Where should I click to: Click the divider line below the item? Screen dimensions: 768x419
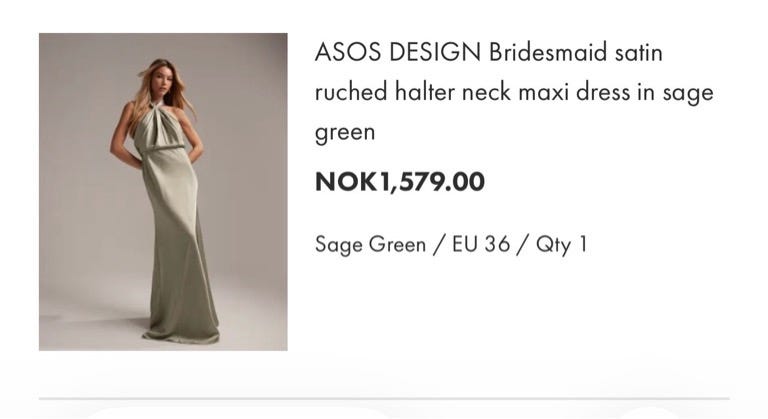(384, 399)
